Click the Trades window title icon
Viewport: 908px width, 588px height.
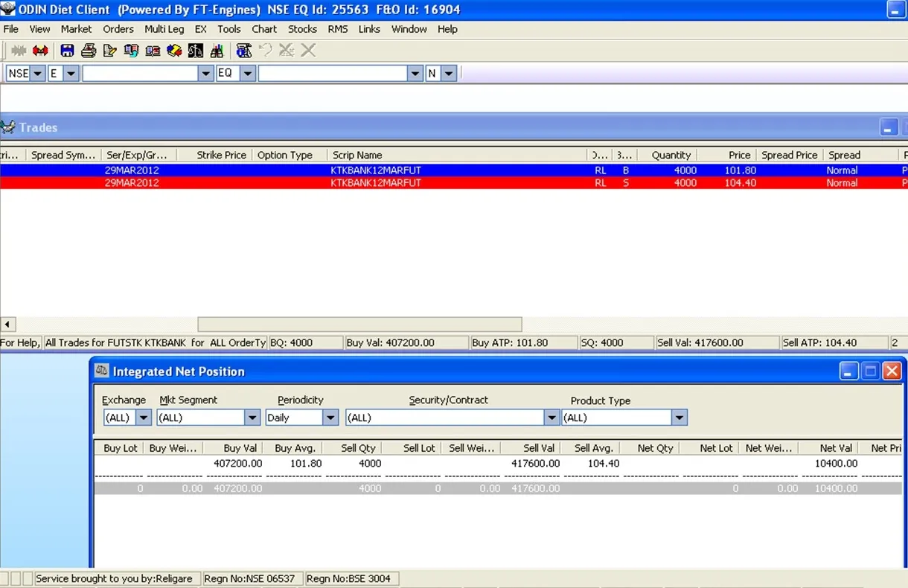point(8,127)
